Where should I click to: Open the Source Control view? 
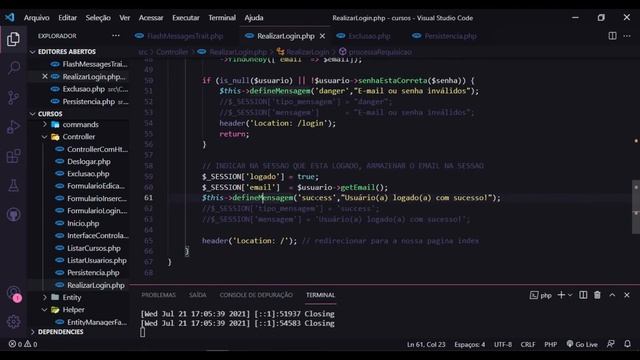[13, 97]
